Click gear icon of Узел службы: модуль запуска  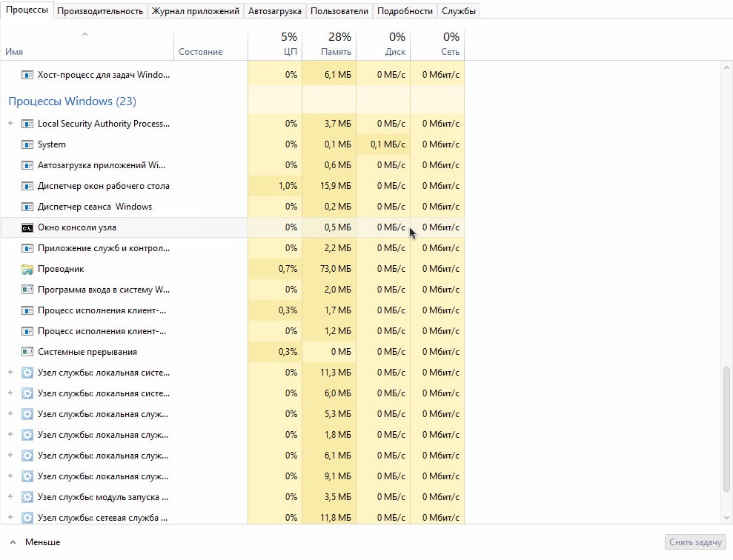pos(27,497)
